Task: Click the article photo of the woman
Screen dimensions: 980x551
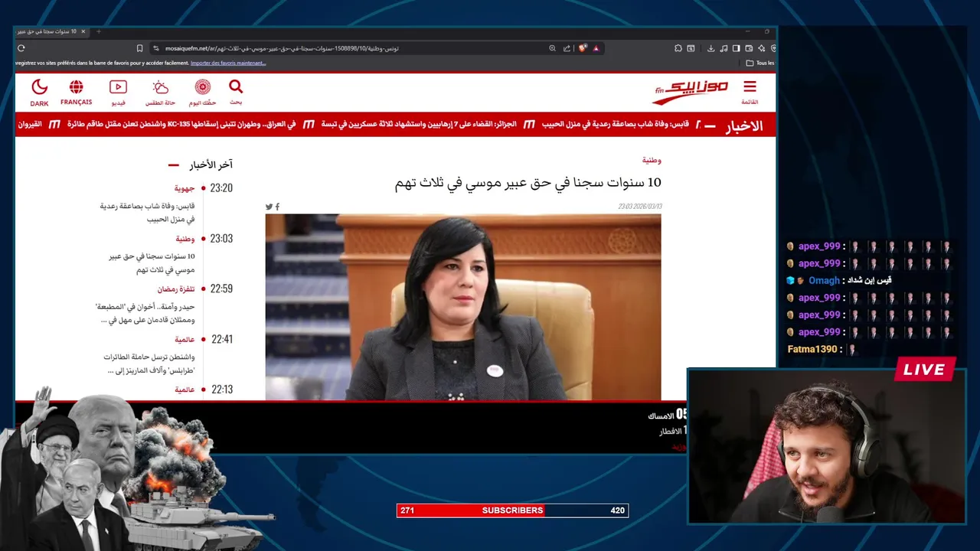Action: coord(463,307)
